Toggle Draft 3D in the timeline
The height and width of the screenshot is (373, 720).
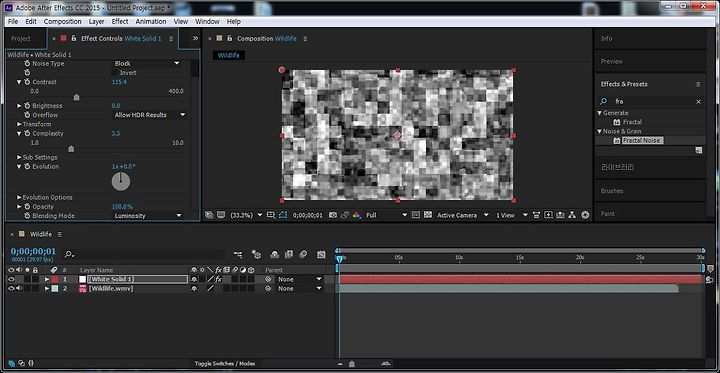click(x=256, y=254)
